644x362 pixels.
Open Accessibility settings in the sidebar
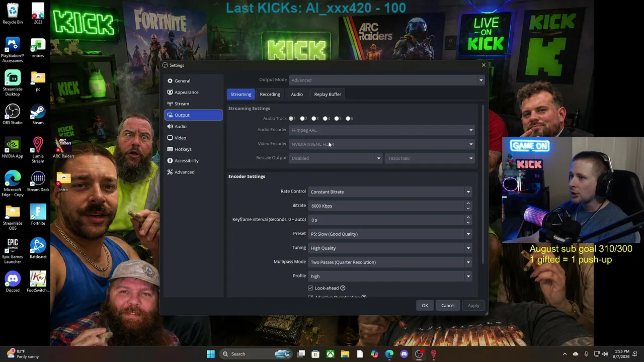(x=193, y=161)
